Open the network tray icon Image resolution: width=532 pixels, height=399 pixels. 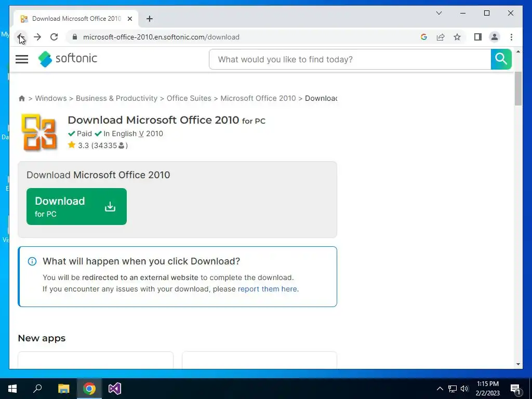453,389
